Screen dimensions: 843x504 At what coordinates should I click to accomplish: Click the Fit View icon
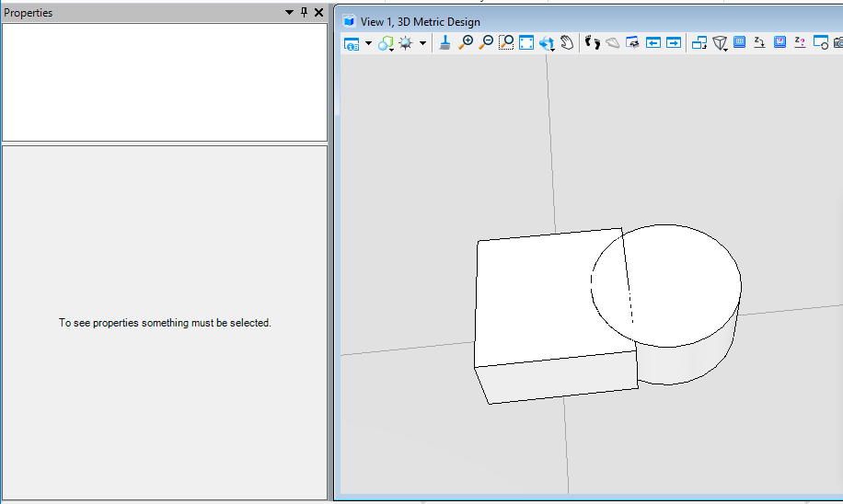(526, 43)
